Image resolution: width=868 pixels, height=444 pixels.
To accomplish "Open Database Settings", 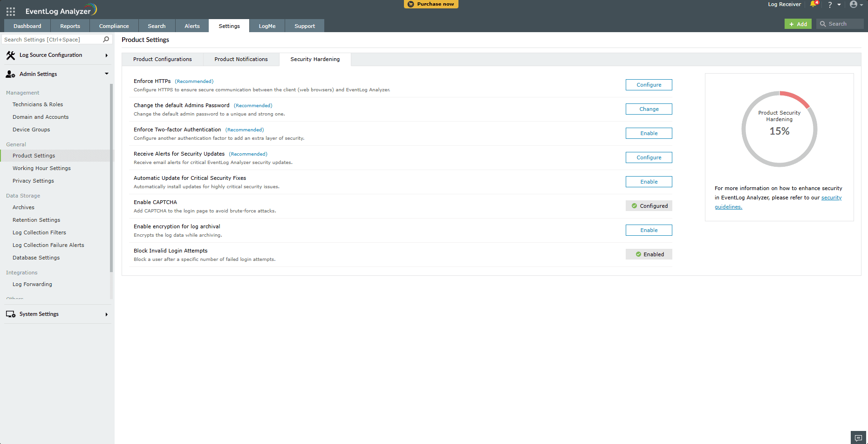I will (36, 258).
